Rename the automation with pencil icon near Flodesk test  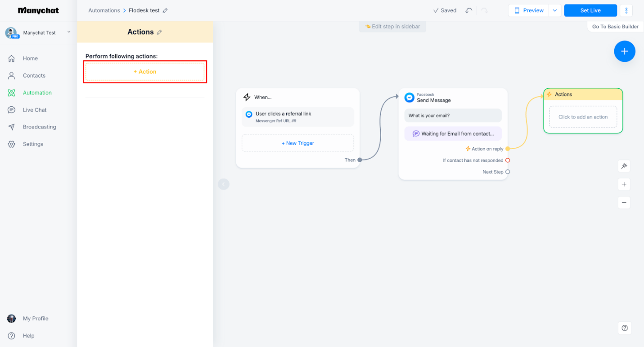point(165,10)
